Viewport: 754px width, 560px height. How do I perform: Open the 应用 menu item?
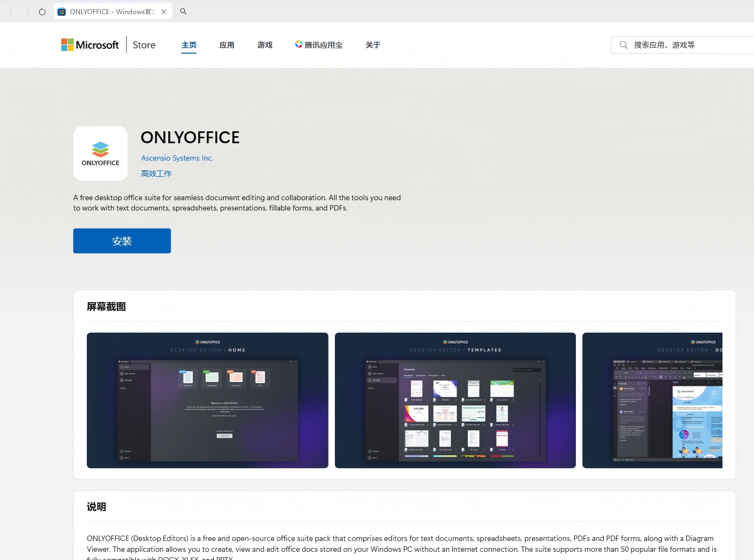pos(227,45)
